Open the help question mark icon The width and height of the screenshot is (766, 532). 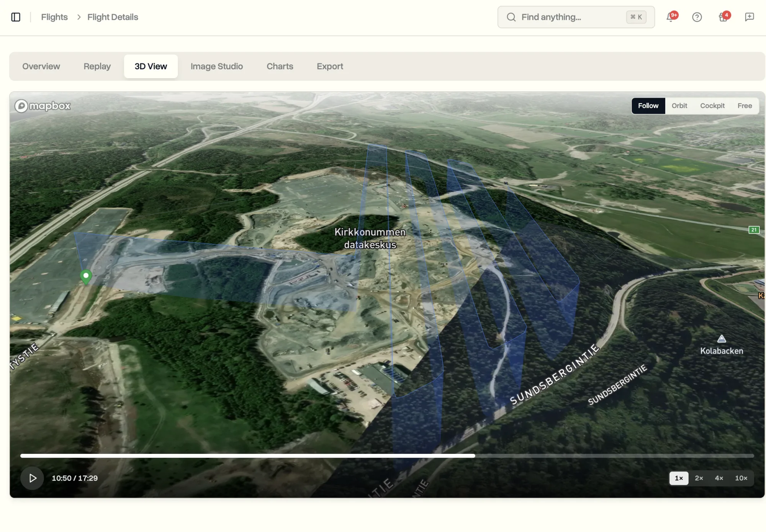(697, 17)
